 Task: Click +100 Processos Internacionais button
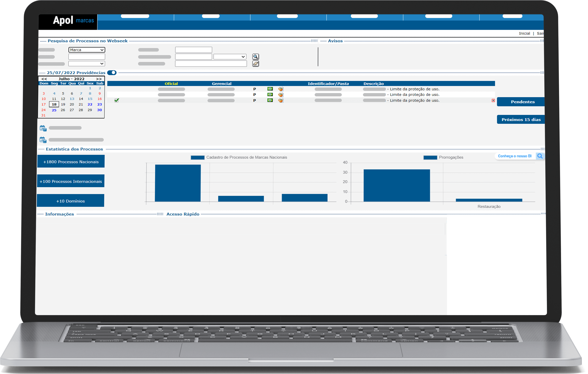pyautogui.click(x=71, y=181)
